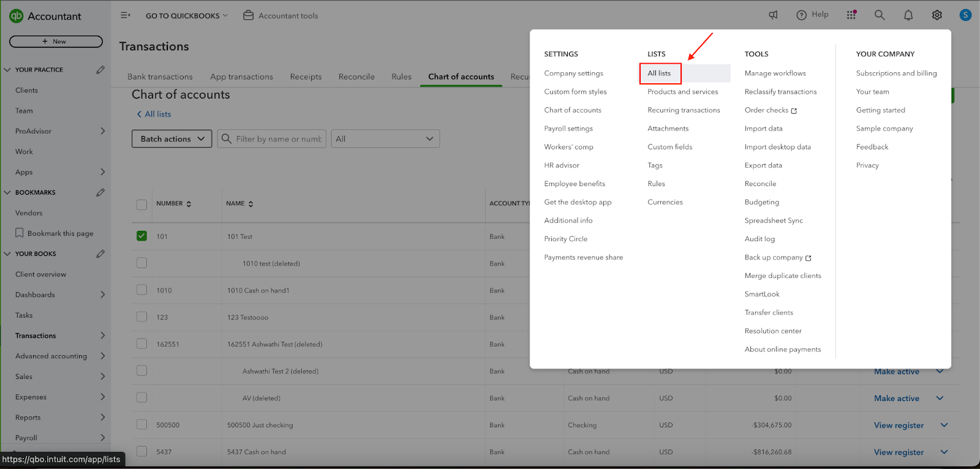This screenshot has width=980, height=469.
Task: Click the Bookmark this page icon
Action: click(20, 233)
